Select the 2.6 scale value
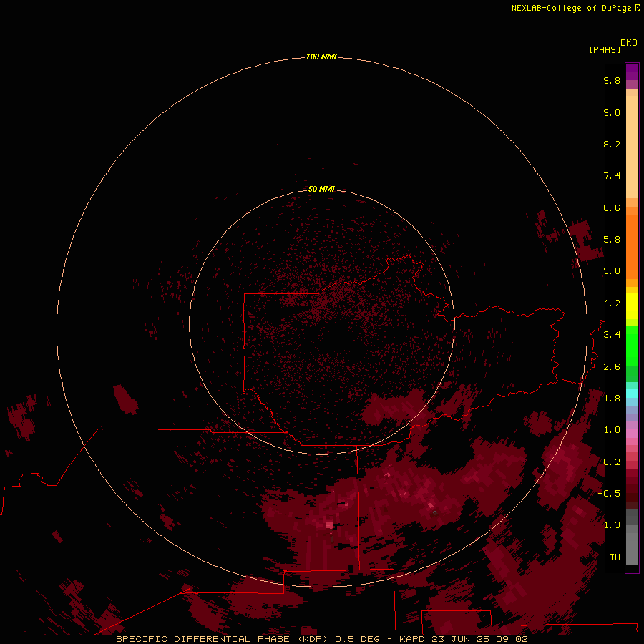 tap(612, 367)
